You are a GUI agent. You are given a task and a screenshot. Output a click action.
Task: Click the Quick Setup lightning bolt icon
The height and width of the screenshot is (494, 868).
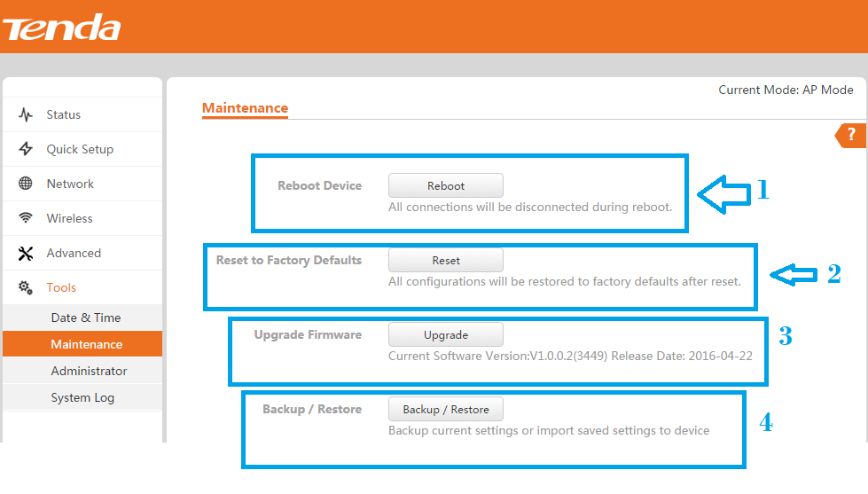point(26,149)
